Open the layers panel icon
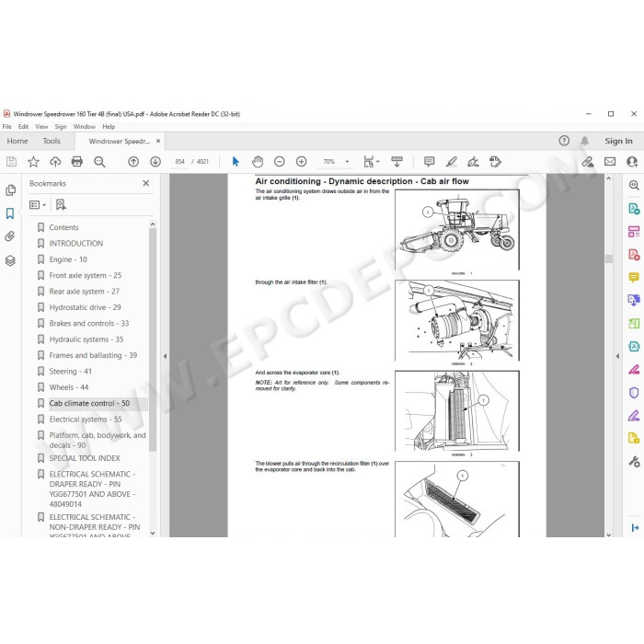The height and width of the screenshot is (644, 644). (x=10, y=260)
